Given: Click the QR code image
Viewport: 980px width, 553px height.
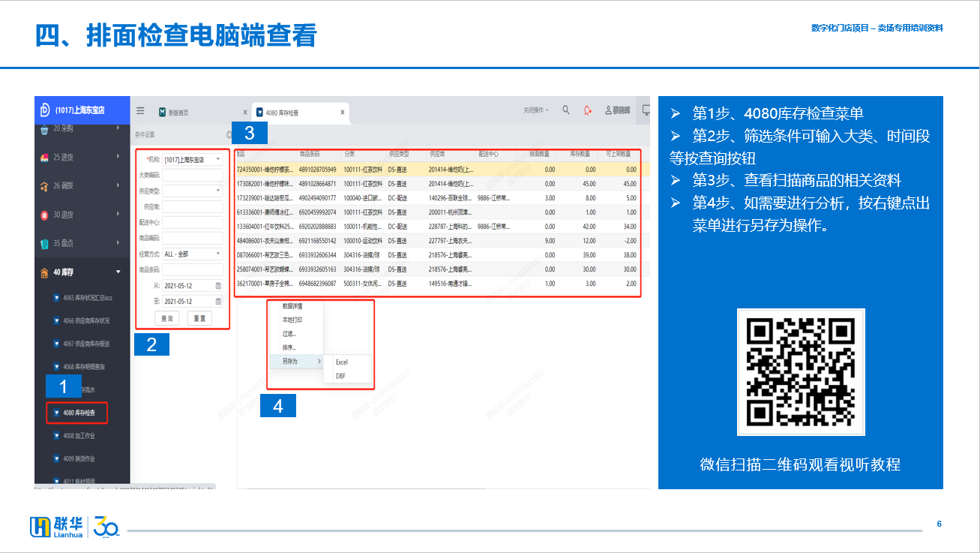Looking at the screenshot, I should [801, 371].
